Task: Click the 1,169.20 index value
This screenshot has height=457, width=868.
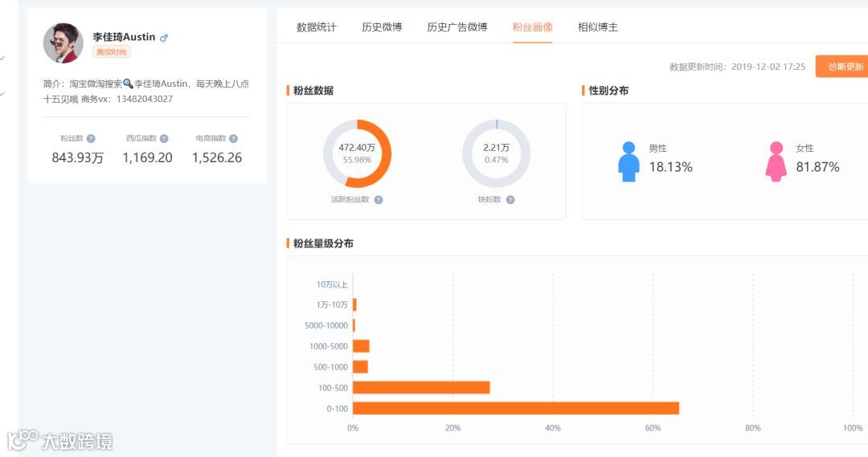Action: coord(147,157)
